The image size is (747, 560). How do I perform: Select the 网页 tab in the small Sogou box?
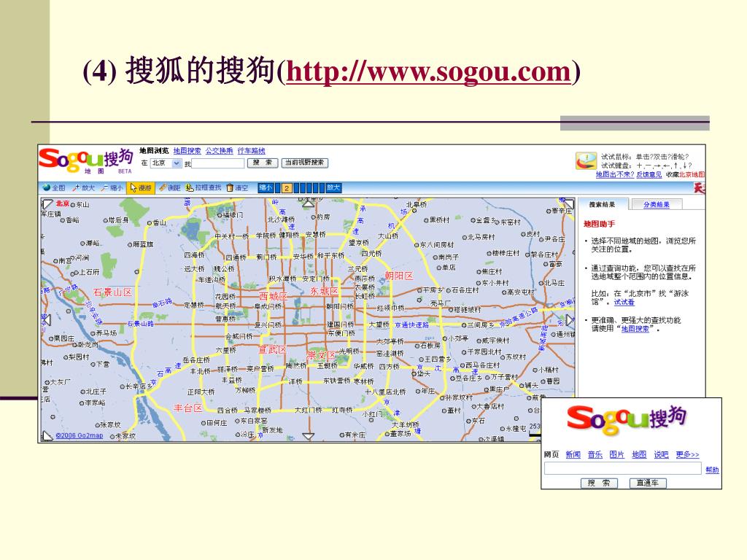pos(551,454)
